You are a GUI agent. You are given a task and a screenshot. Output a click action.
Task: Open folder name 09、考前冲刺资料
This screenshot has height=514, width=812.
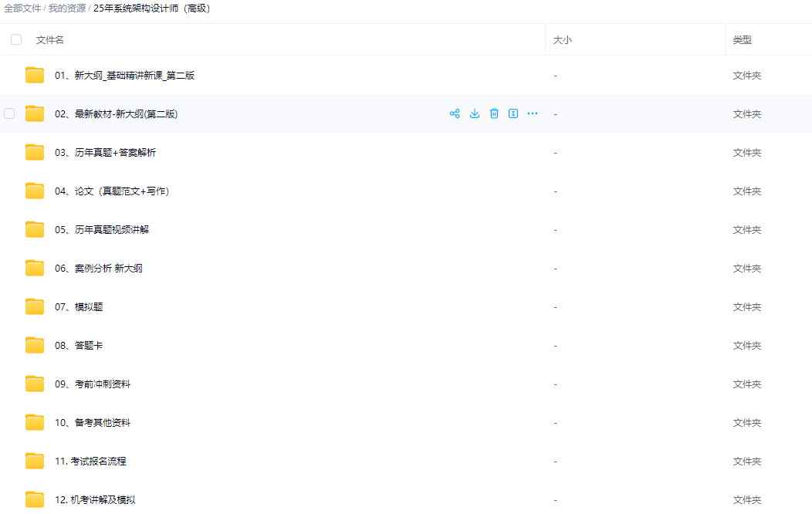tap(93, 384)
